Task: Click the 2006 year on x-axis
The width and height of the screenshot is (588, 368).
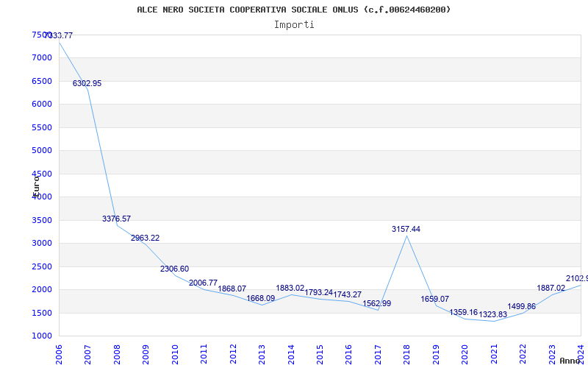Action: click(x=60, y=353)
